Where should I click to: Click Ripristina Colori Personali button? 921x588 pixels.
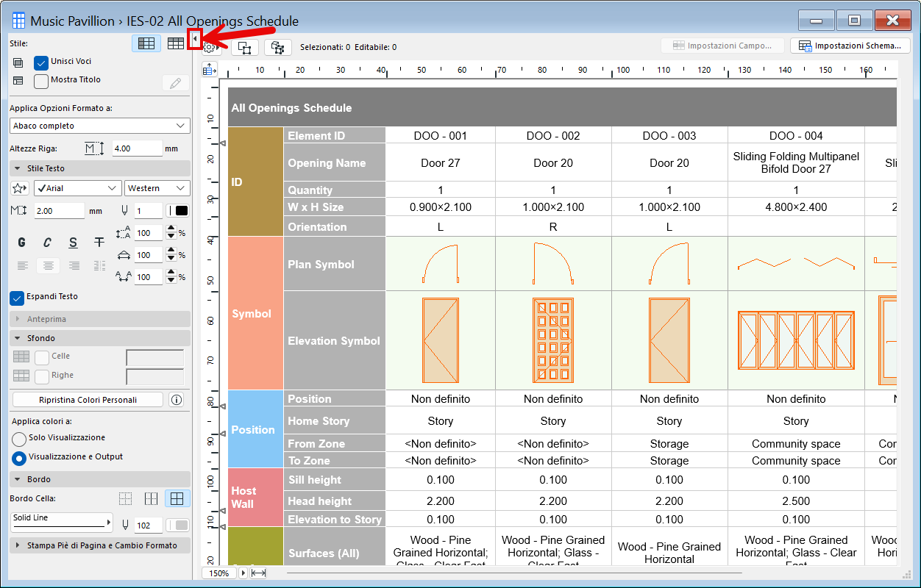pos(88,400)
